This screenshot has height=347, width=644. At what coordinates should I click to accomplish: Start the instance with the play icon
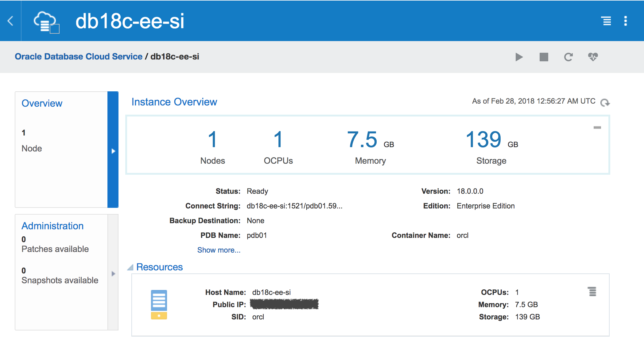point(519,57)
